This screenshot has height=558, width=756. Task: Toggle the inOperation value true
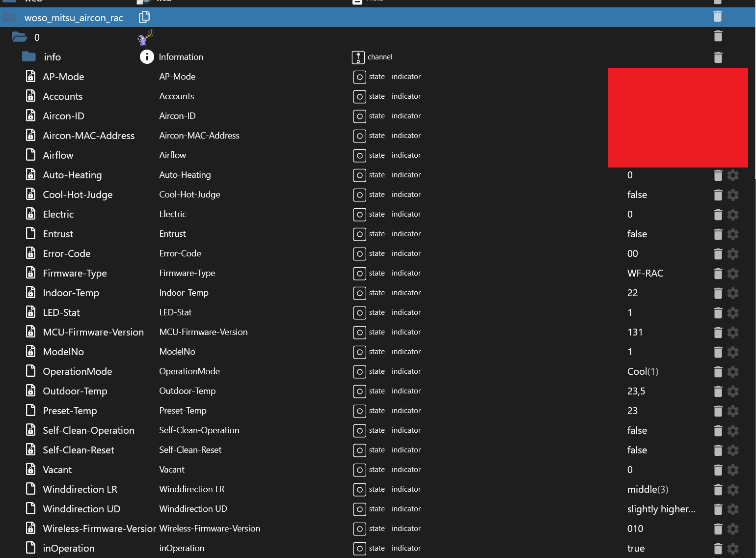click(x=636, y=549)
